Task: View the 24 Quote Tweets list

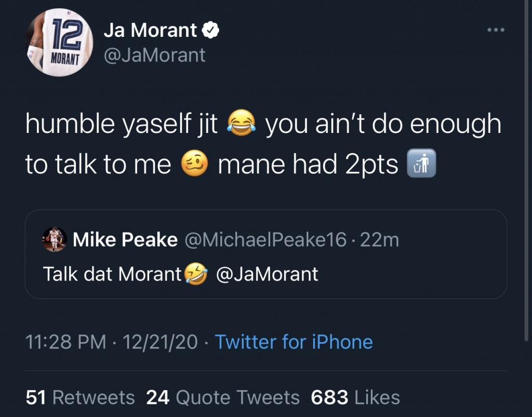Action: [x=223, y=397]
